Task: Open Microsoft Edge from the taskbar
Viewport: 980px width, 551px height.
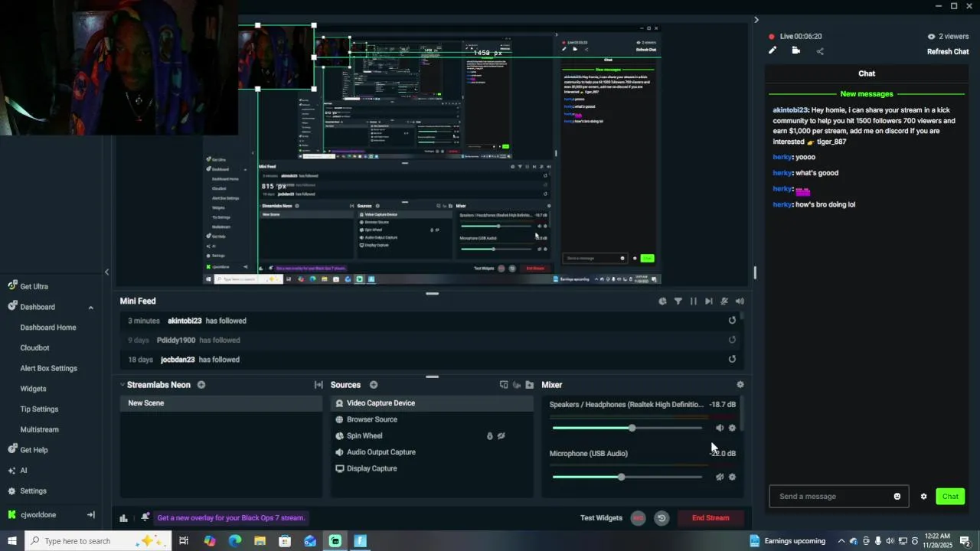Action: 235,541
